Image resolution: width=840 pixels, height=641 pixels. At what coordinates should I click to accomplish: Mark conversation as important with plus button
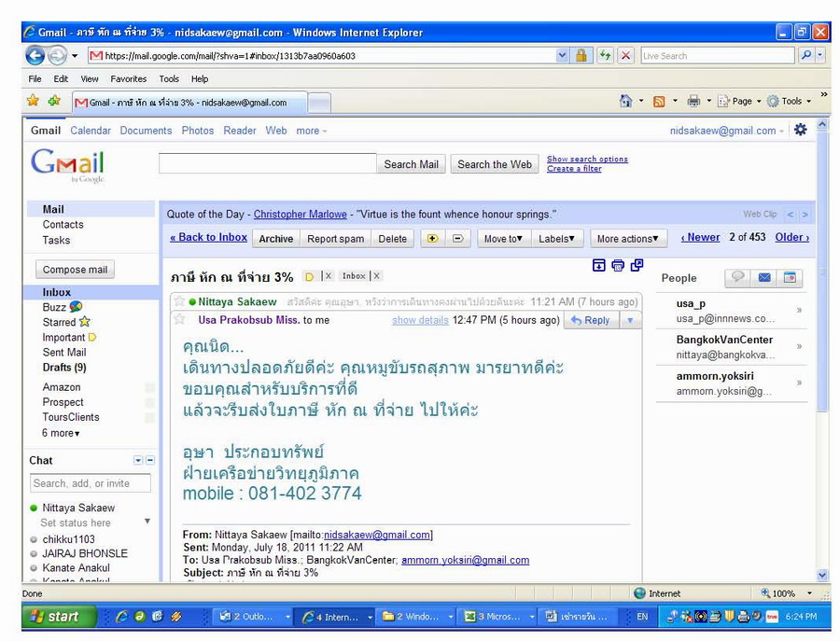point(432,239)
